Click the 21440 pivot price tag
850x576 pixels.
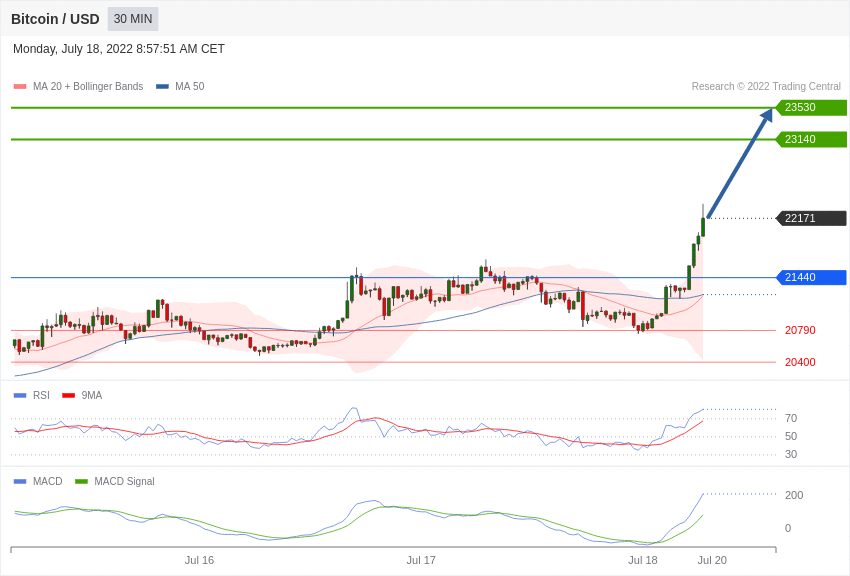pyautogui.click(x=811, y=277)
